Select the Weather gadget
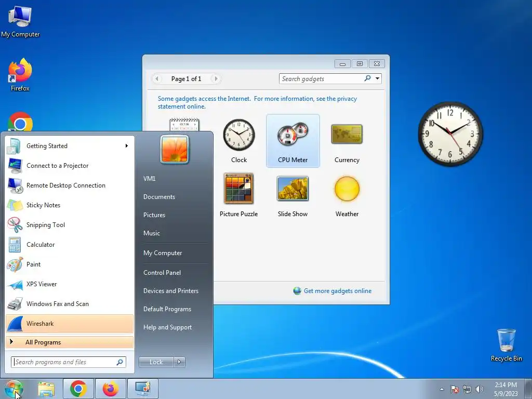This screenshot has height=399, width=532. tap(347, 195)
